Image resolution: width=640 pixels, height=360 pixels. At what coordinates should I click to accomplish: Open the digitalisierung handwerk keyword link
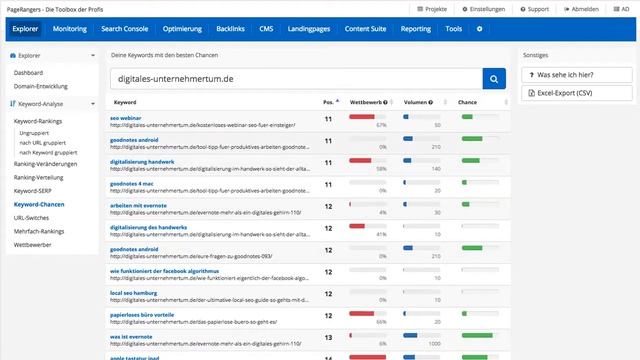pyautogui.click(x=142, y=162)
